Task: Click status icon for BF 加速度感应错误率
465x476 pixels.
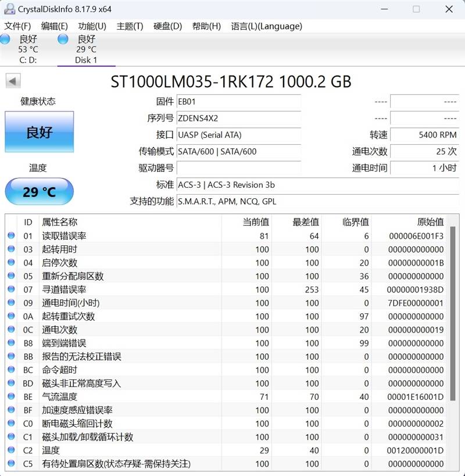Action: click(x=11, y=410)
